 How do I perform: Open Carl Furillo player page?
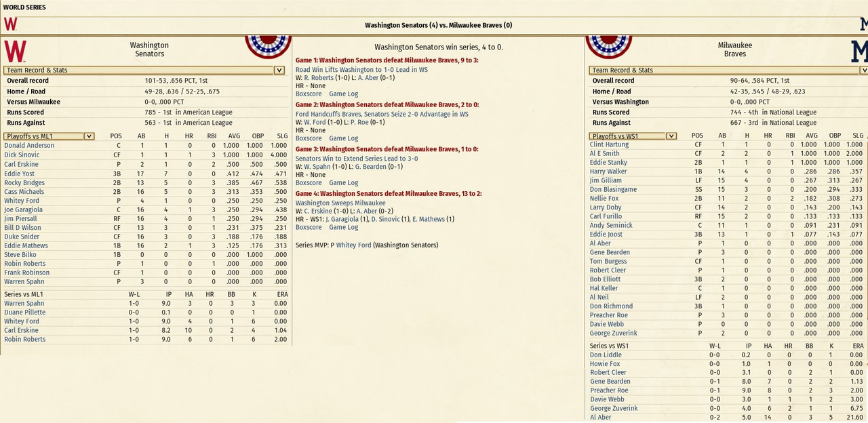tap(606, 217)
